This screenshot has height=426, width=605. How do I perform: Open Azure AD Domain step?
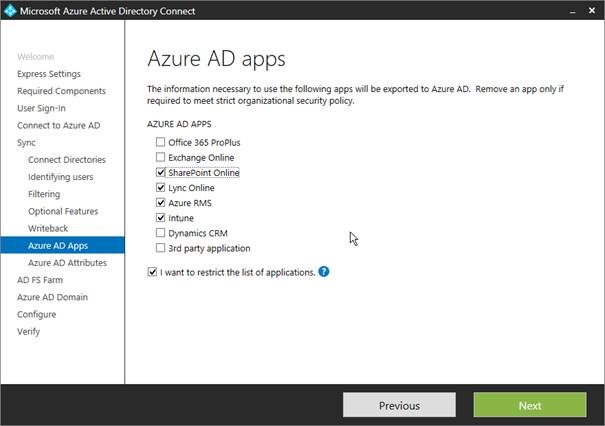pyautogui.click(x=52, y=297)
